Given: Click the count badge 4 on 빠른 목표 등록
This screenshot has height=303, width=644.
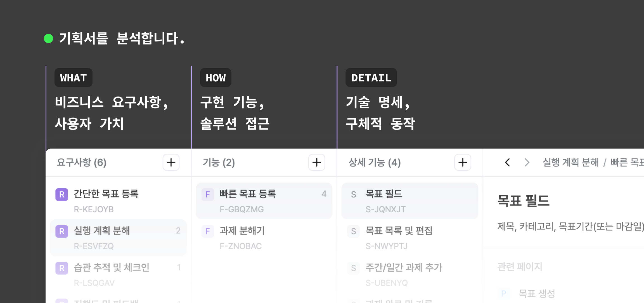Looking at the screenshot, I should pyautogui.click(x=324, y=194).
